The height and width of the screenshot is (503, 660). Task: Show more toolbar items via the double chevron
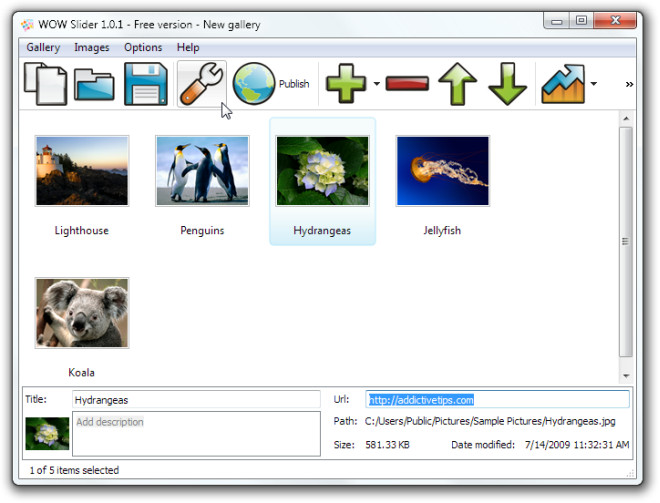(x=629, y=84)
